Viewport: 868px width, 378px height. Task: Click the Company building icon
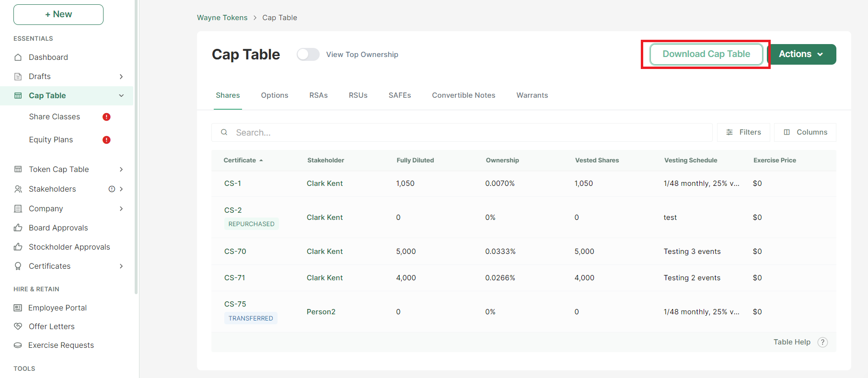pos(18,208)
